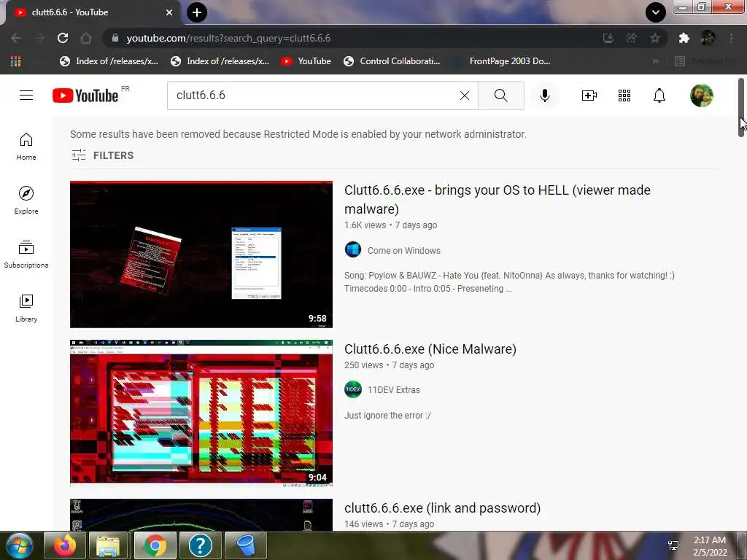Click the network tray icon
747x560 pixels.
click(x=673, y=545)
